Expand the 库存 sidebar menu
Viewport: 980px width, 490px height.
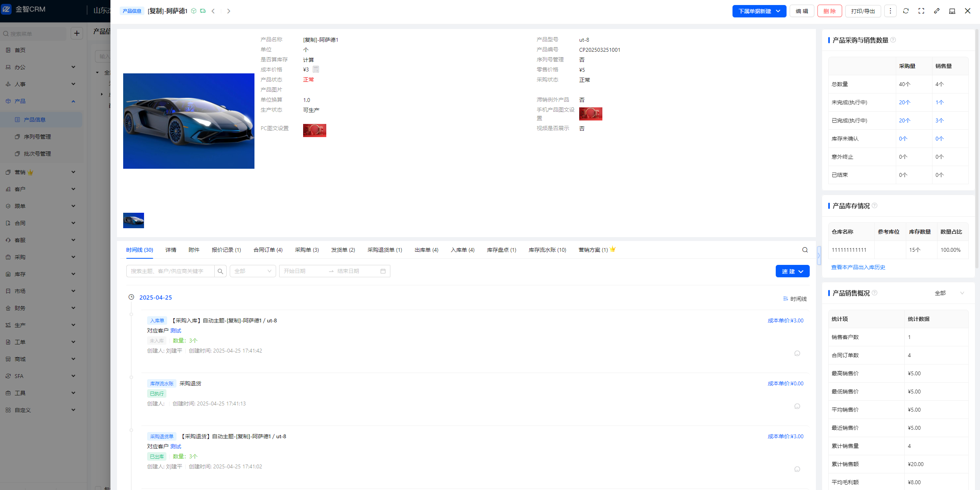click(x=41, y=274)
